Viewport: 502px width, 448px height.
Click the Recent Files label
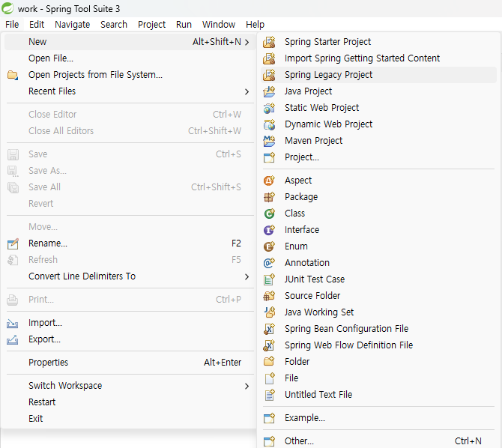tap(52, 91)
